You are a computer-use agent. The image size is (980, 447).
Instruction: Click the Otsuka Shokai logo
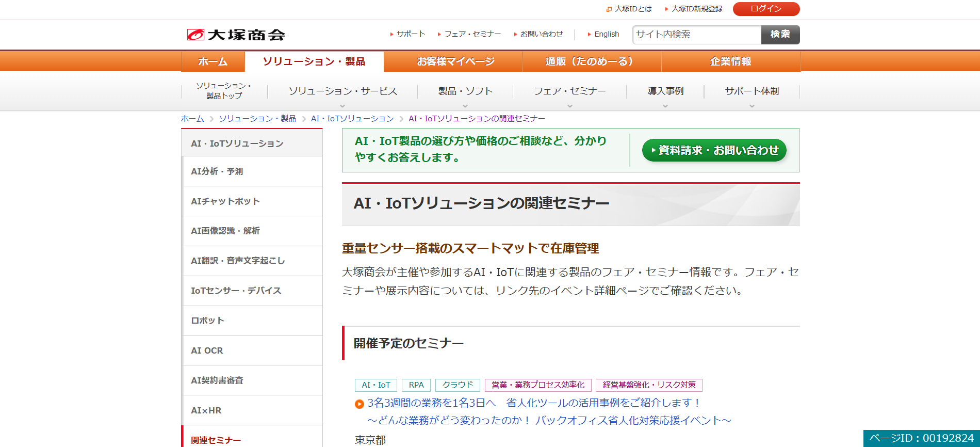[236, 35]
